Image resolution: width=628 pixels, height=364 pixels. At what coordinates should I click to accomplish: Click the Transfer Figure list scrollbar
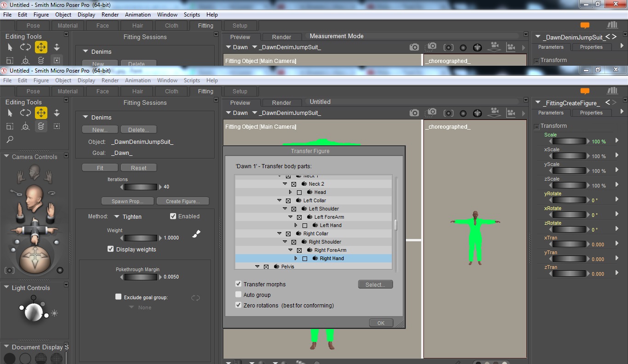[395, 225]
